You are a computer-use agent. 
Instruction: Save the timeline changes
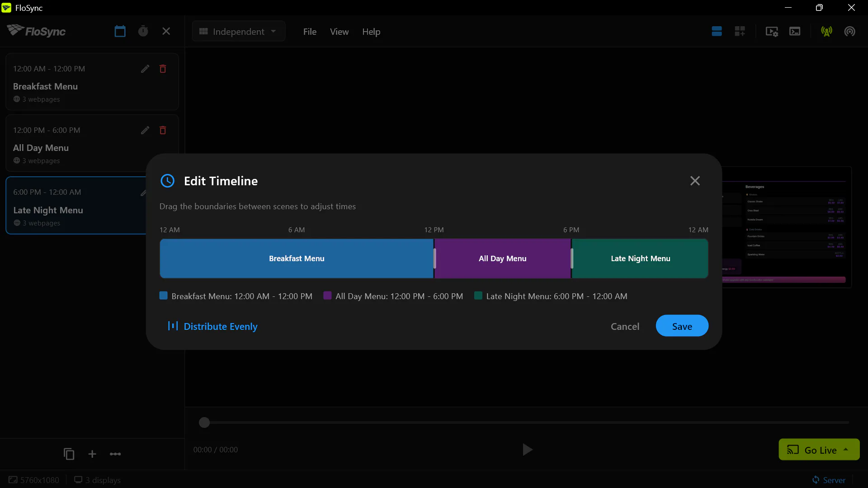coord(682,326)
